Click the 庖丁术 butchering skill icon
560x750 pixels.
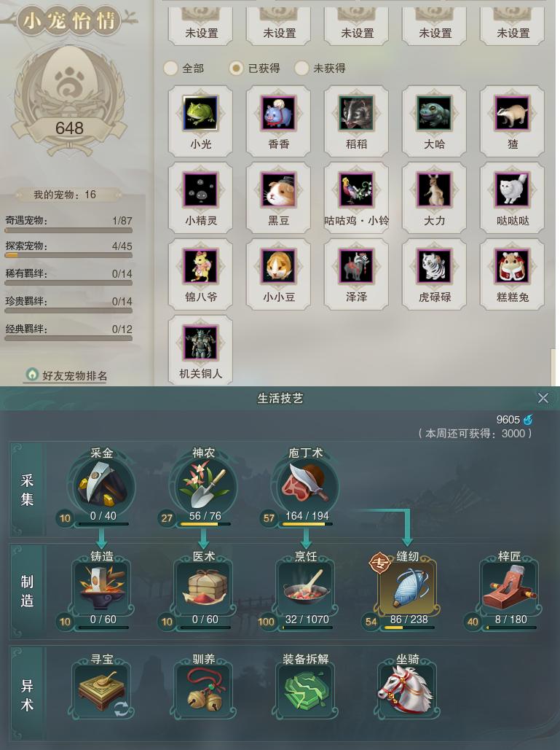pos(306,487)
